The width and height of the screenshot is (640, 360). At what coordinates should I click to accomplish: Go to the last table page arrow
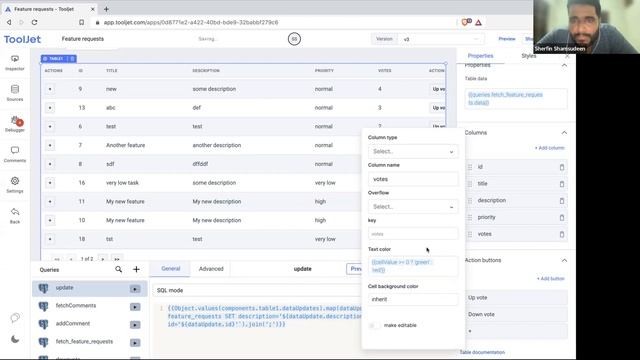117,259
